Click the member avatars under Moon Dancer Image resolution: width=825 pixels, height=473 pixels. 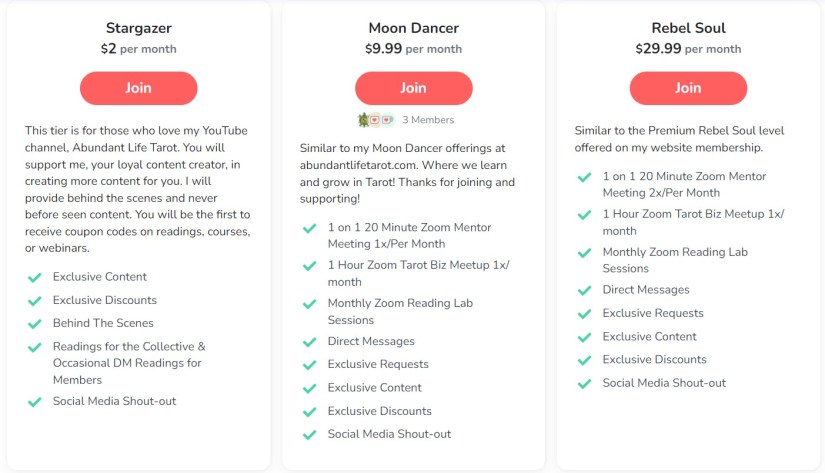(x=375, y=120)
